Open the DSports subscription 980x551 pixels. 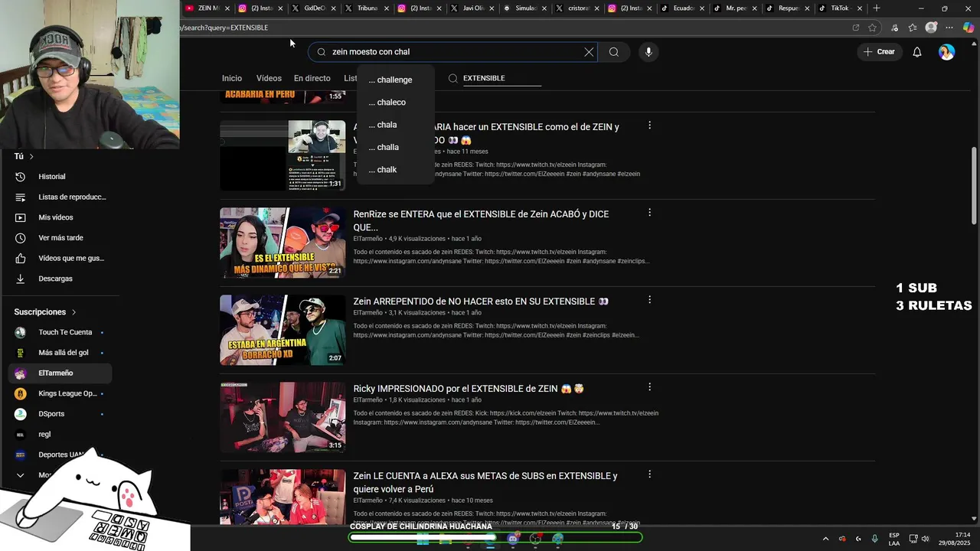coord(60,414)
